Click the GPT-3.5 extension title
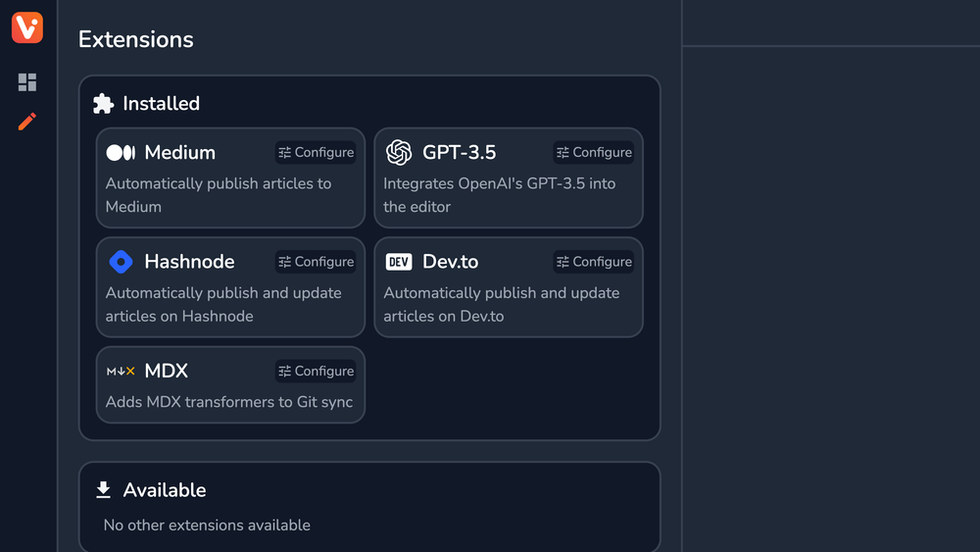The height and width of the screenshot is (552, 980). (x=460, y=153)
